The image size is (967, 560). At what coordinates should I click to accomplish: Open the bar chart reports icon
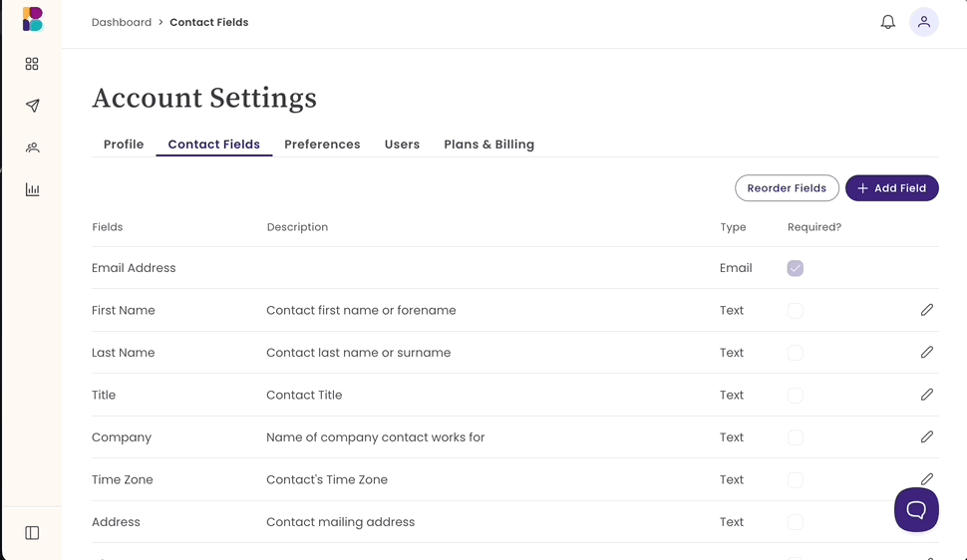pyautogui.click(x=32, y=189)
